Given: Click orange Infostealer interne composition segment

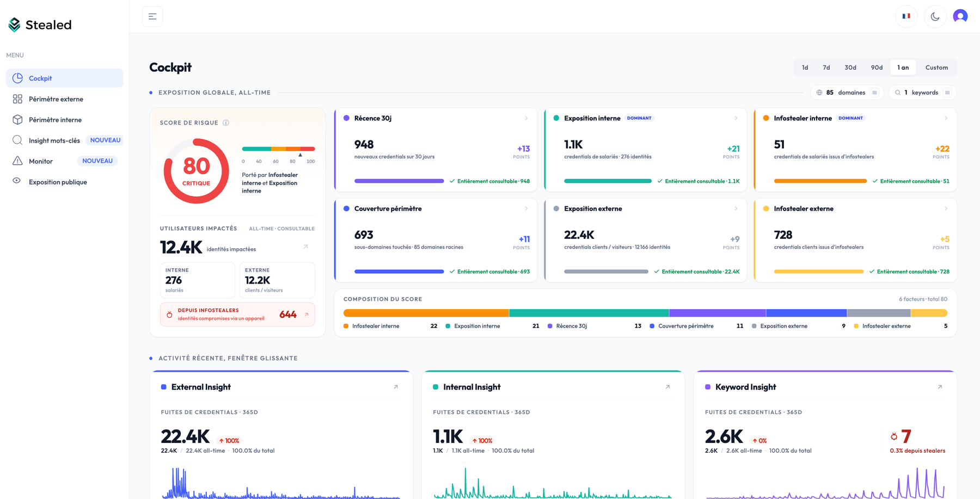Looking at the screenshot, I should (426, 313).
